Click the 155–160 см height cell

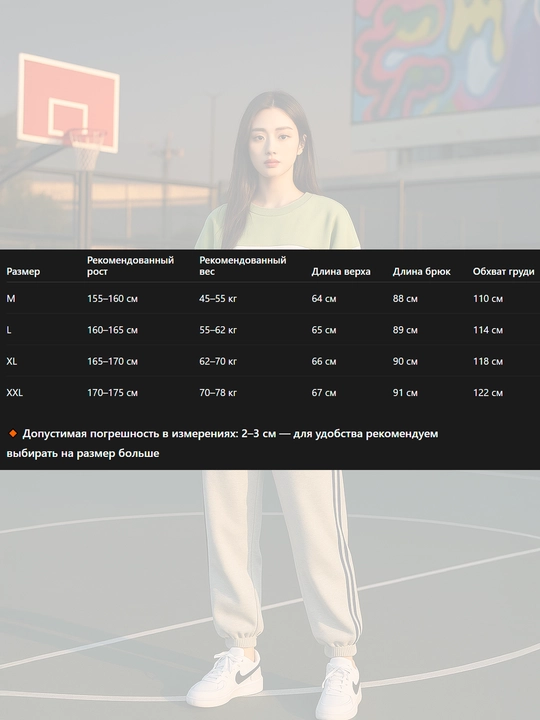click(112, 298)
